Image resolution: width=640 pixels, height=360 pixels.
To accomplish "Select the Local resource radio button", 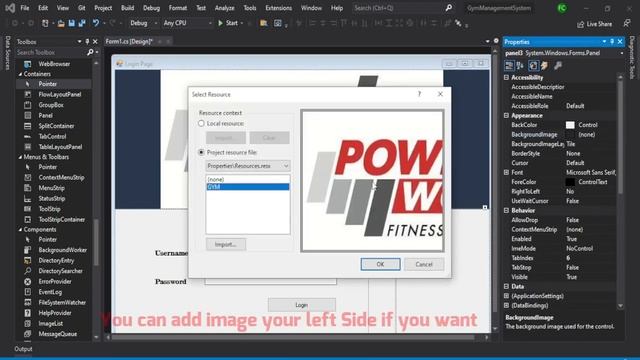I will [x=201, y=123].
